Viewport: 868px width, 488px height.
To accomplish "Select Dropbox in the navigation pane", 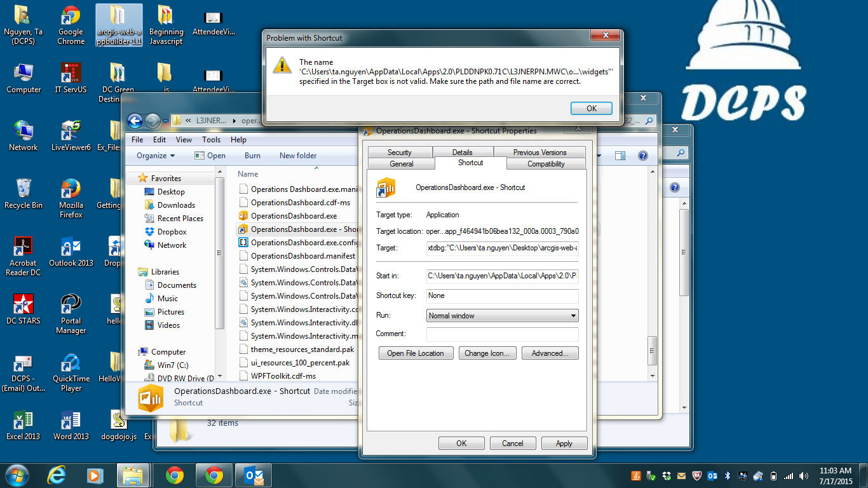I will point(172,232).
